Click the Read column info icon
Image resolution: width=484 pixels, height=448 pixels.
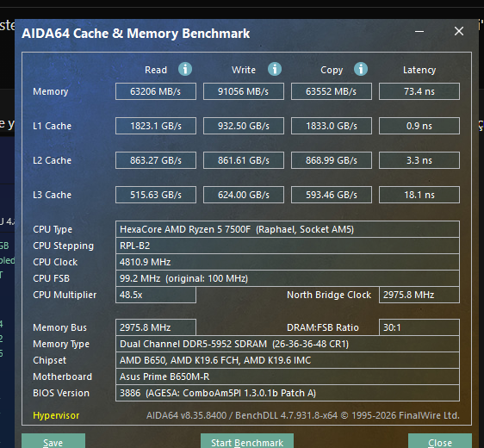(185, 69)
